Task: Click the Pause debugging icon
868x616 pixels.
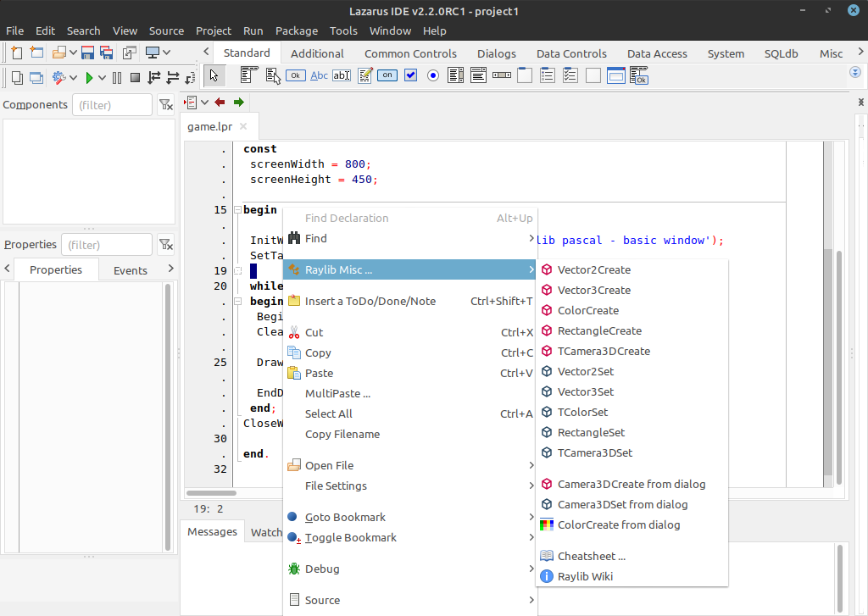Action: [117, 77]
